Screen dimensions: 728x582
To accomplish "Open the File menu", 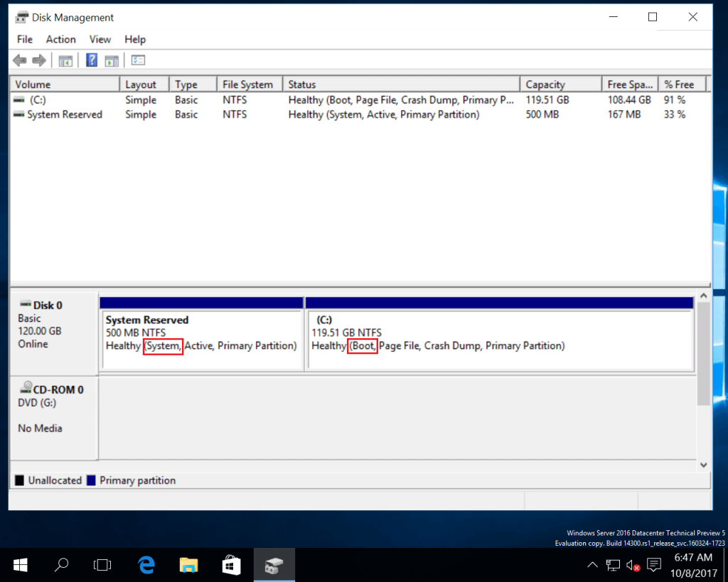I will click(24, 39).
